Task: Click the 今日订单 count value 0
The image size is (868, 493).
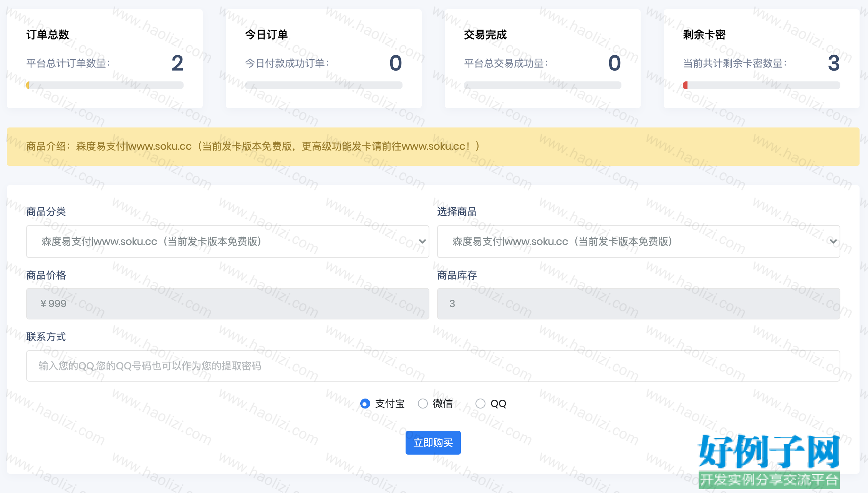Action: pyautogui.click(x=396, y=63)
